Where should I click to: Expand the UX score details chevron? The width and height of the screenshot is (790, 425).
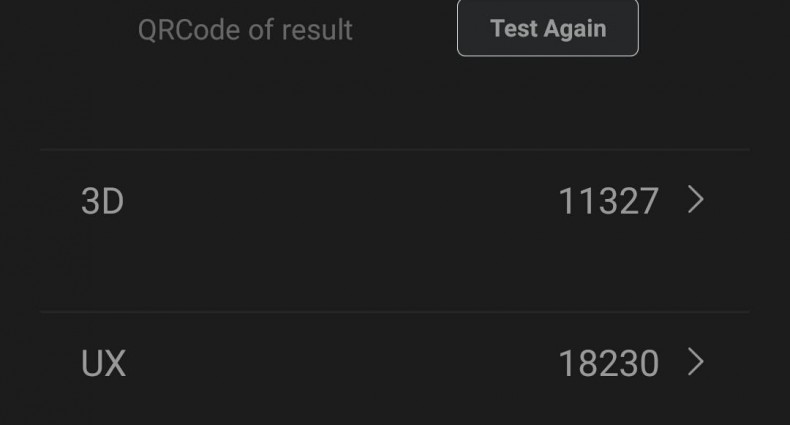point(696,362)
